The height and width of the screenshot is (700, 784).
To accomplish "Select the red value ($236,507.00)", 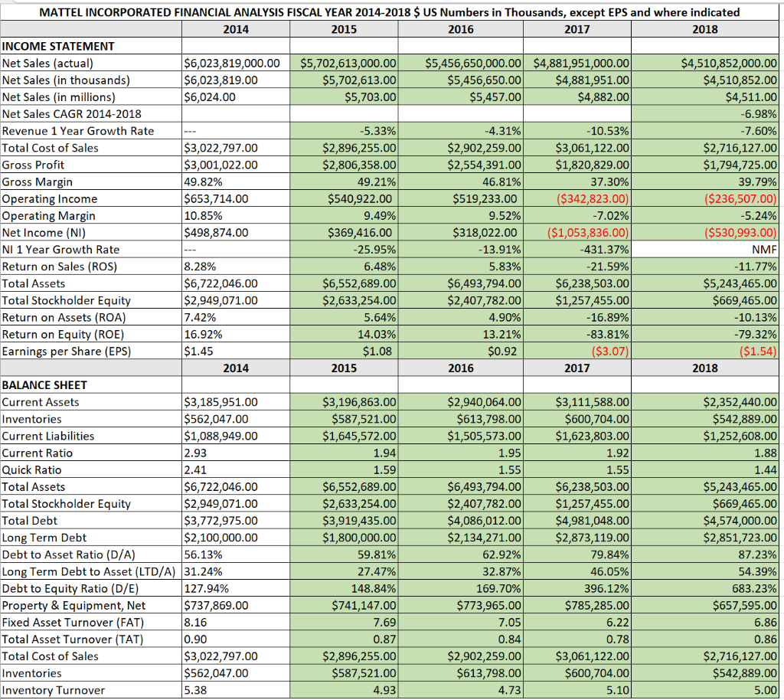I will 740,199.
